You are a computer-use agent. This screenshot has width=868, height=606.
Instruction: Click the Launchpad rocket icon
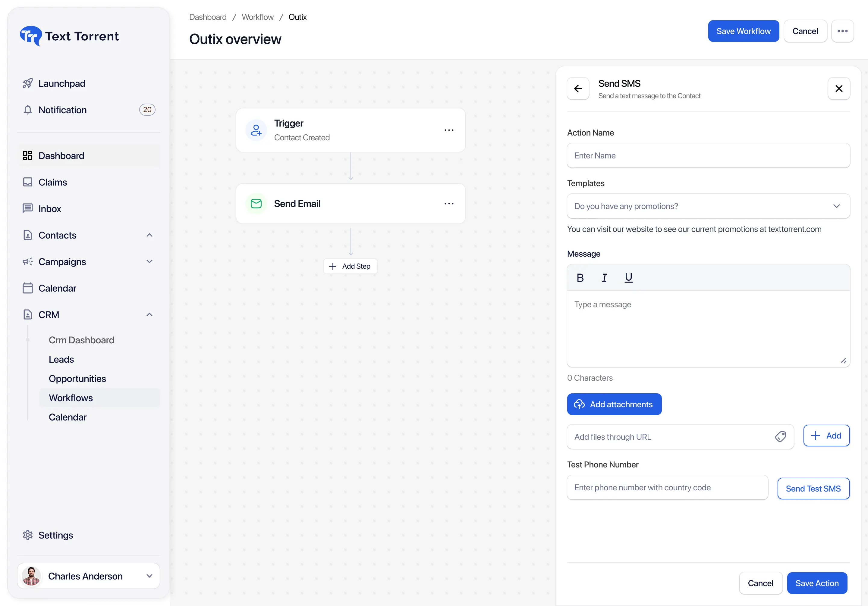click(28, 83)
